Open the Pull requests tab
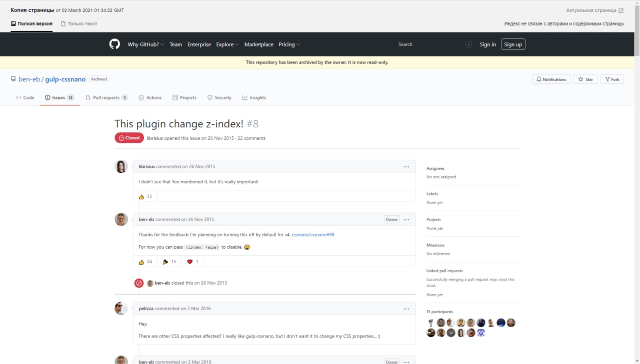 (x=106, y=98)
